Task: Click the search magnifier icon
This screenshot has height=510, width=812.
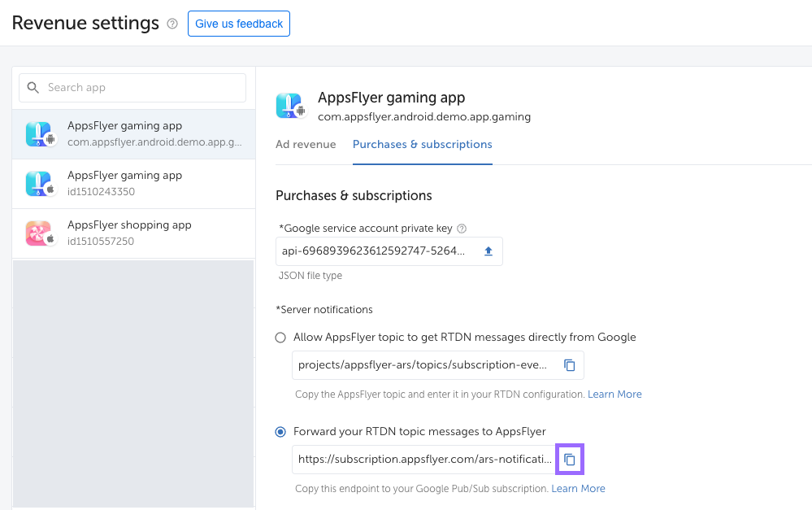Action: pyautogui.click(x=33, y=88)
